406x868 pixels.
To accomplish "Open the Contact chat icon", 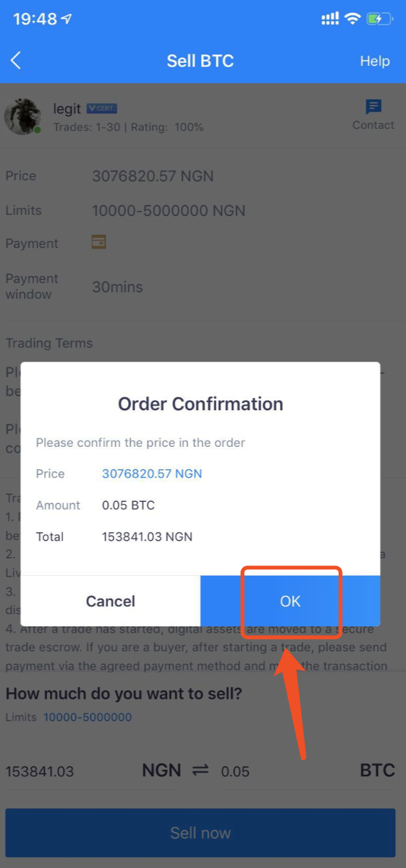I will pos(373,107).
